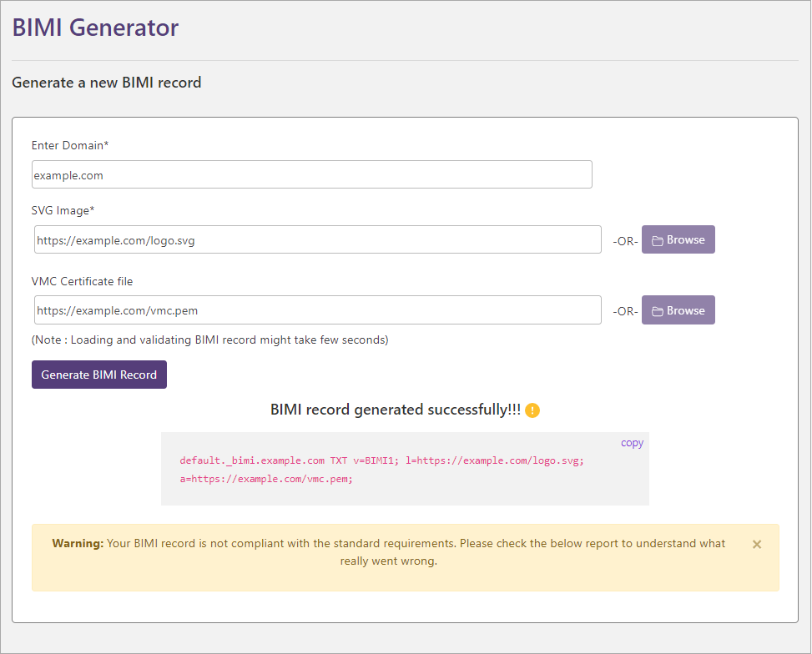Click the 'BIMI record generated successfully!!!' message

[x=395, y=410]
